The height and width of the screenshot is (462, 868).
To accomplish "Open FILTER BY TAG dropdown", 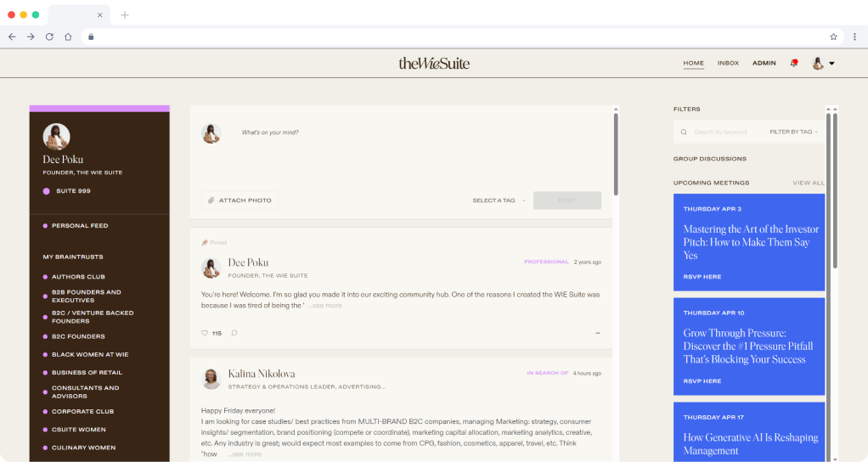I will coord(793,132).
